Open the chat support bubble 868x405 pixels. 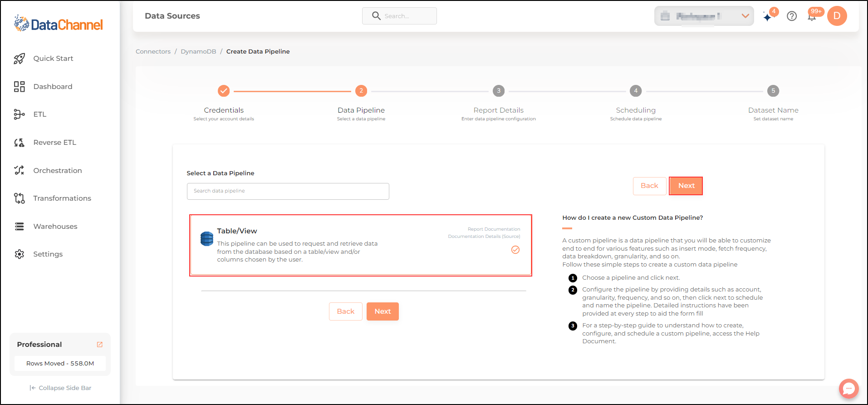[848, 389]
